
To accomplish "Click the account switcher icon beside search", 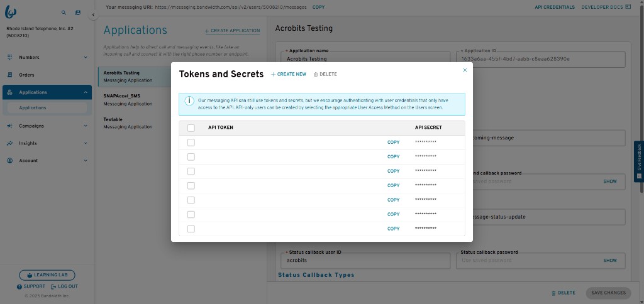I will (77, 13).
